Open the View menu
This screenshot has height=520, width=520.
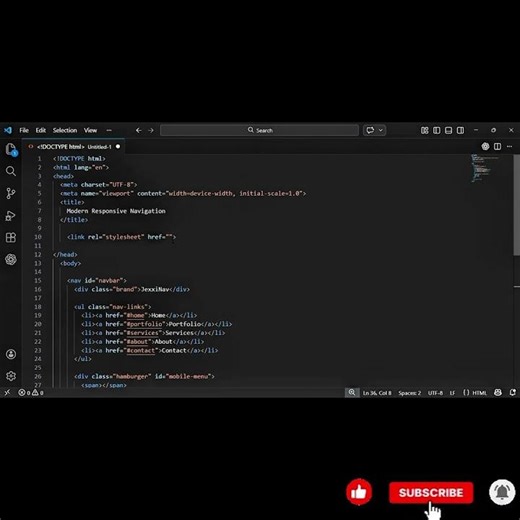(90, 130)
